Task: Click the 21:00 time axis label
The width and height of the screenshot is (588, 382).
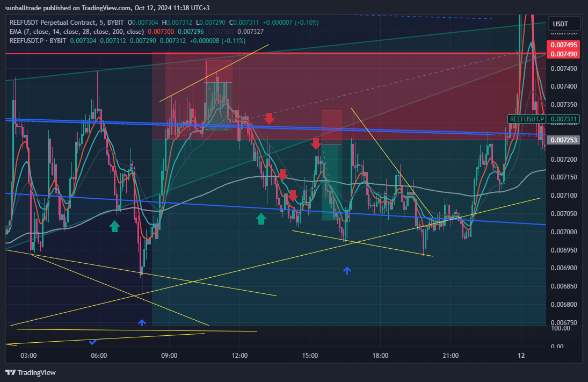Action: coord(451,355)
